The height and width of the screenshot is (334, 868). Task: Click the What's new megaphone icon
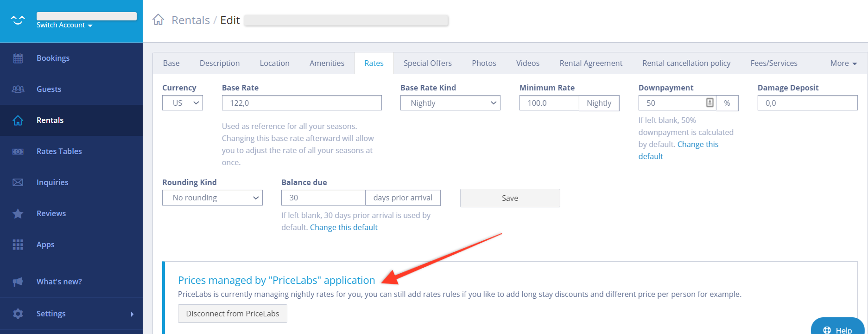point(18,282)
